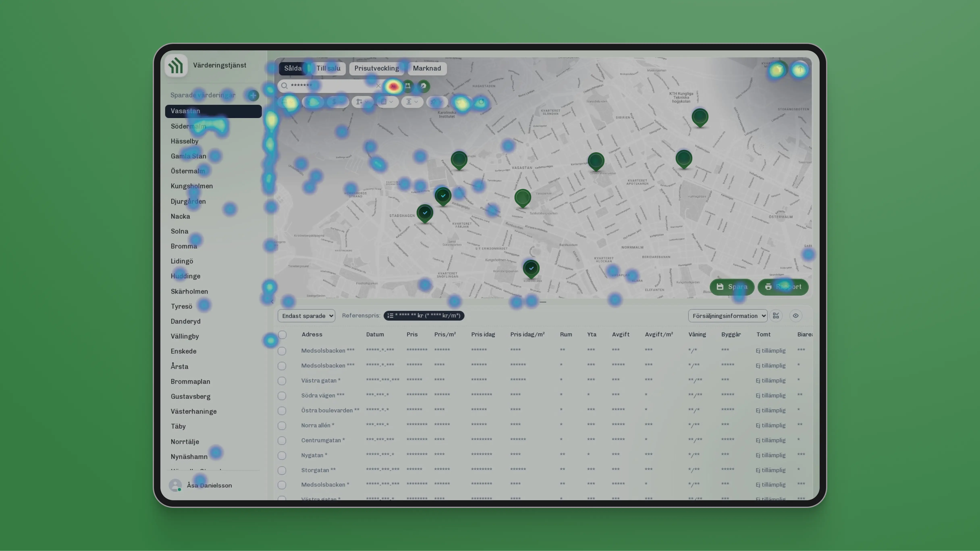Click the magnifier icon in search field
This screenshot has width=980, height=551.
coord(284,86)
